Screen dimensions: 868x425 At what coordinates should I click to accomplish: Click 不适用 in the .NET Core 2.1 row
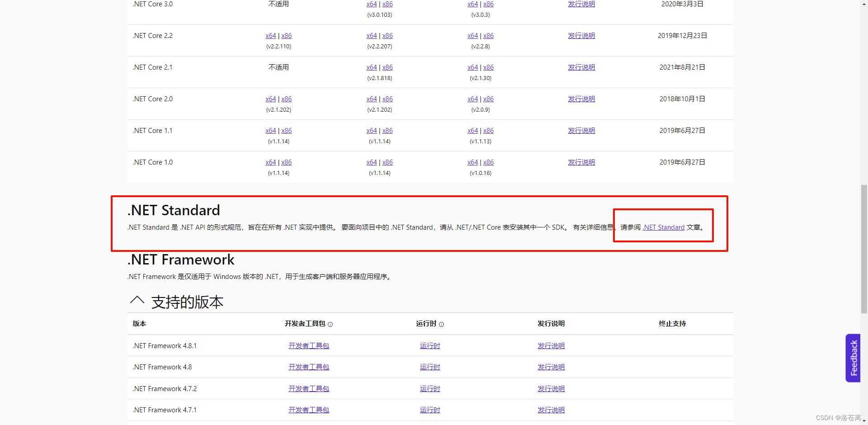tap(278, 67)
